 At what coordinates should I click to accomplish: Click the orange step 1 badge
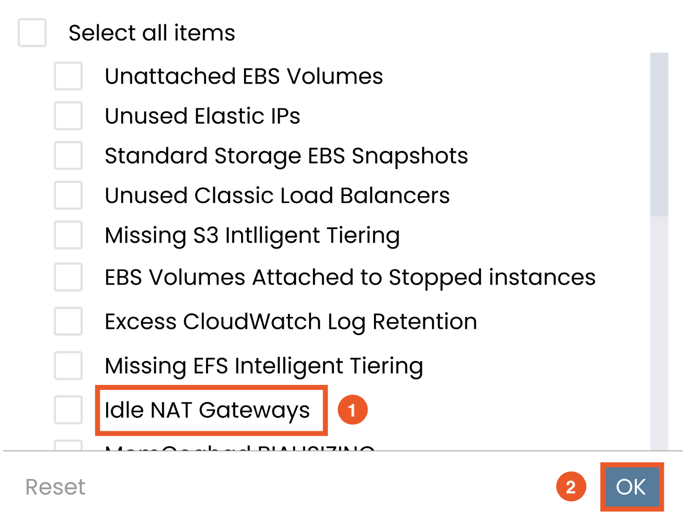click(x=352, y=409)
